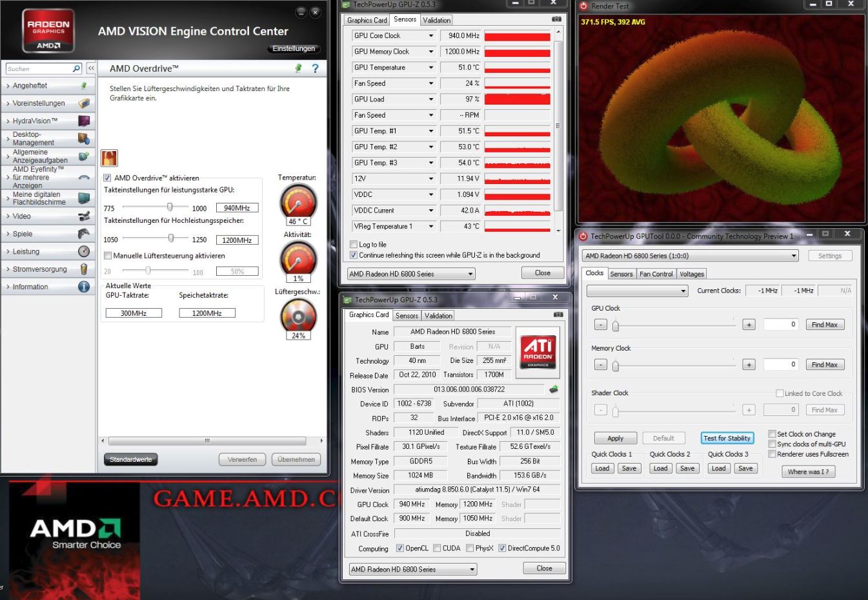Open GPU Load sensor dropdown

(x=431, y=99)
